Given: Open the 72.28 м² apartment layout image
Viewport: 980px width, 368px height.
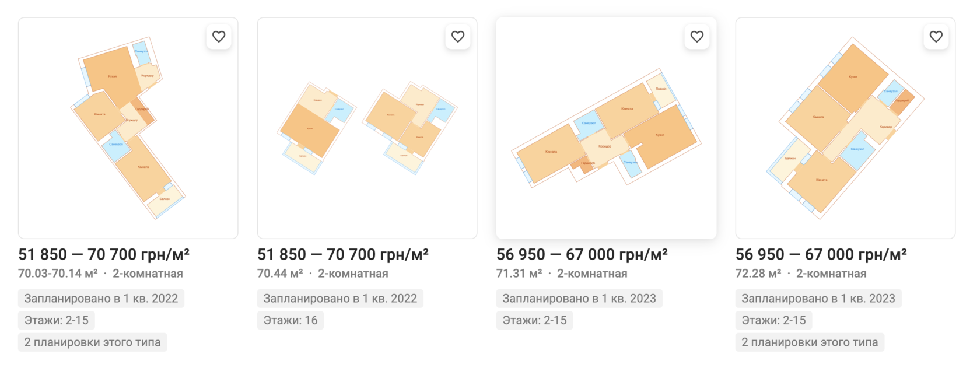Looking at the screenshot, I should [845, 128].
